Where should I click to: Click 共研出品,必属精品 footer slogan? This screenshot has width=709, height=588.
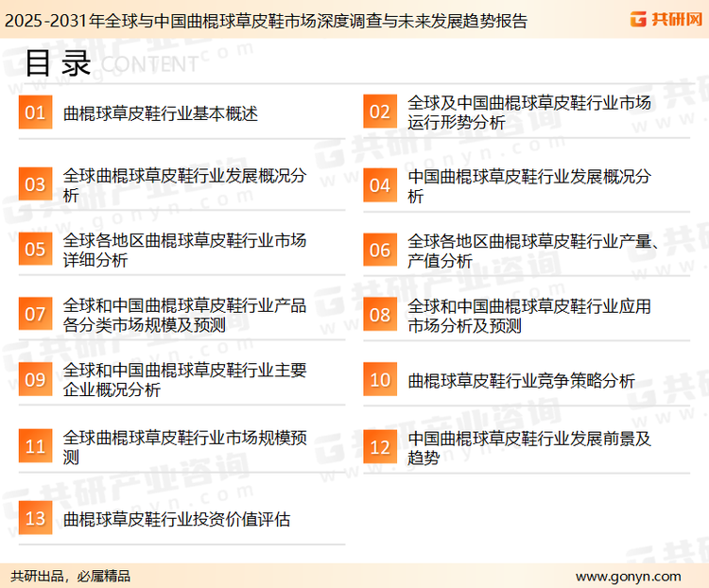point(71,576)
